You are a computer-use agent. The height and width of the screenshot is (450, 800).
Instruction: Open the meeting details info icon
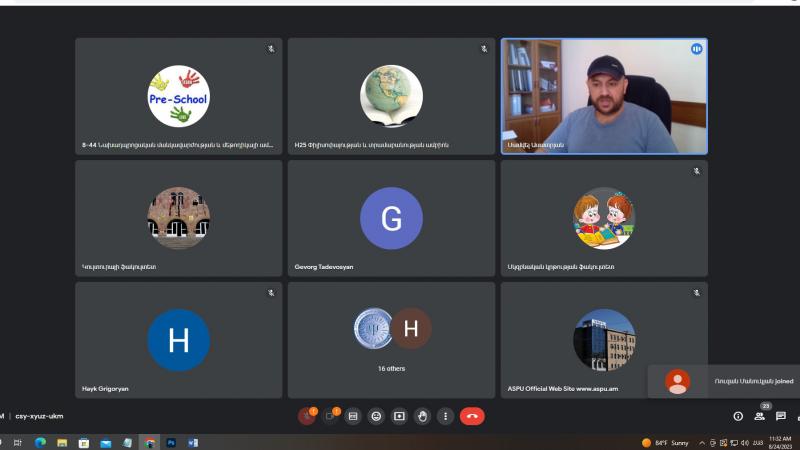click(738, 416)
